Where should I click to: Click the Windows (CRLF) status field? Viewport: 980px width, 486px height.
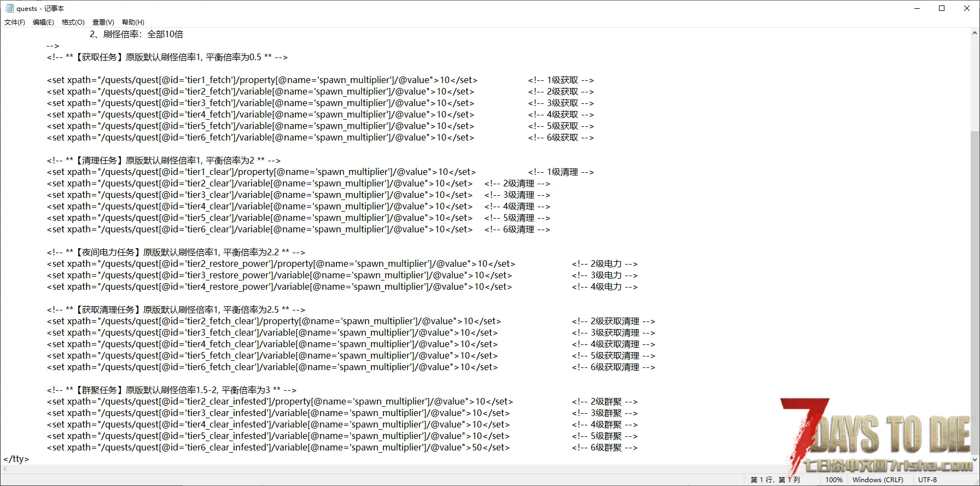(878, 480)
